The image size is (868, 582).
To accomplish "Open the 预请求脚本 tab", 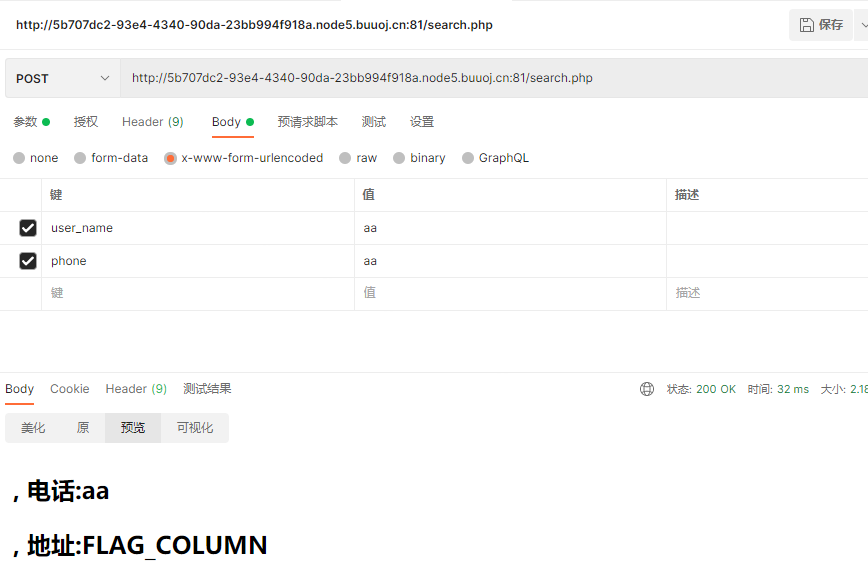I will click(307, 122).
